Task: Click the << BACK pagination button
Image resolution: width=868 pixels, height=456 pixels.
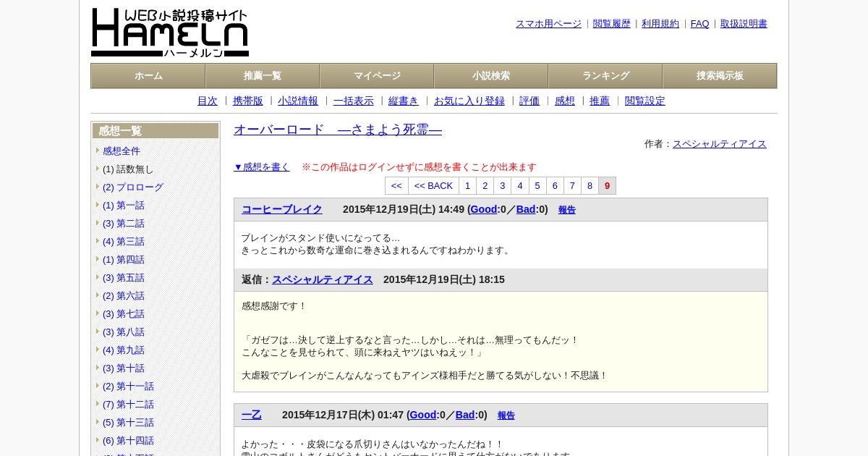Action: click(433, 186)
